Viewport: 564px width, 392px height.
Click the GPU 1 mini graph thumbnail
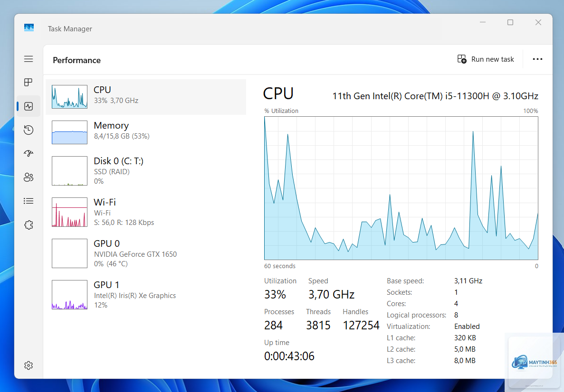pyautogui.click(x=69, y=295)
